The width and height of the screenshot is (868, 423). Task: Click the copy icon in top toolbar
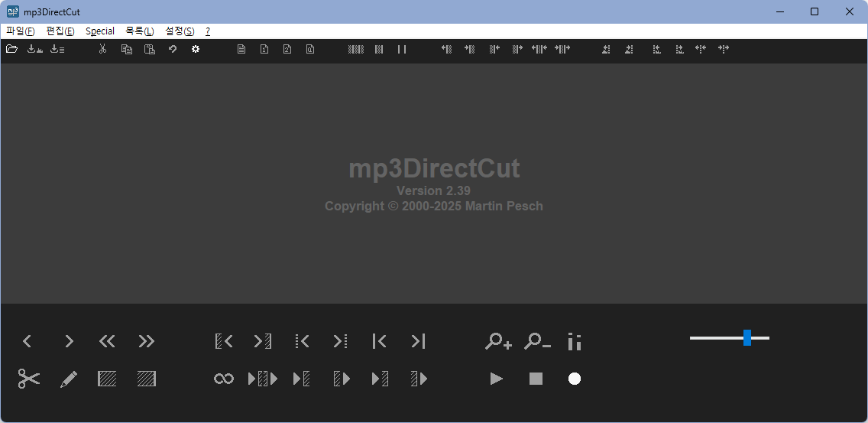(x=127, y=50)
